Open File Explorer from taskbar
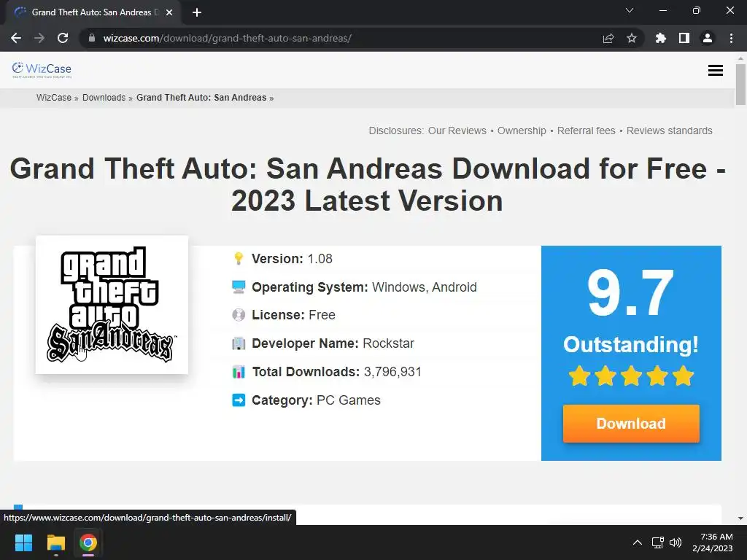747x560 pixels. [x=55, y=542]
